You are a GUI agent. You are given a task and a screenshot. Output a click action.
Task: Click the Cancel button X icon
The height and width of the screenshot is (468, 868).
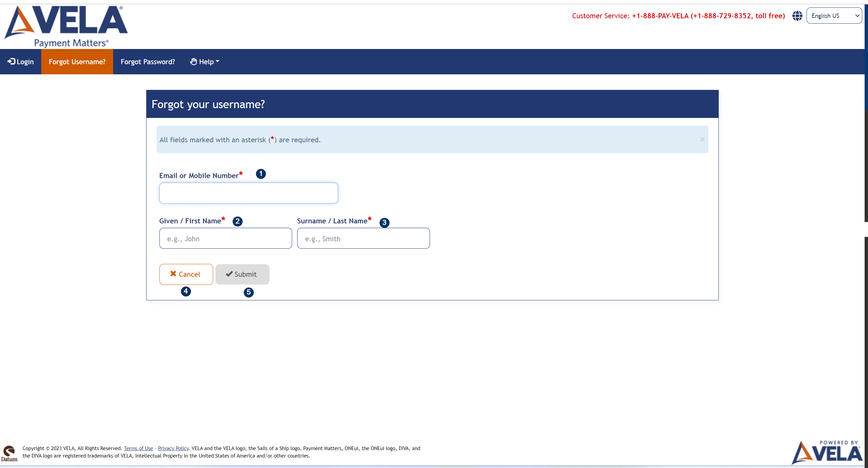click(173, 273)
